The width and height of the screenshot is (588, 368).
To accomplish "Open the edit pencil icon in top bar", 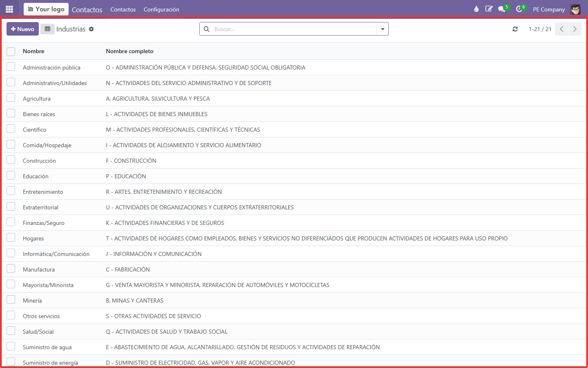I will (489, 9).
